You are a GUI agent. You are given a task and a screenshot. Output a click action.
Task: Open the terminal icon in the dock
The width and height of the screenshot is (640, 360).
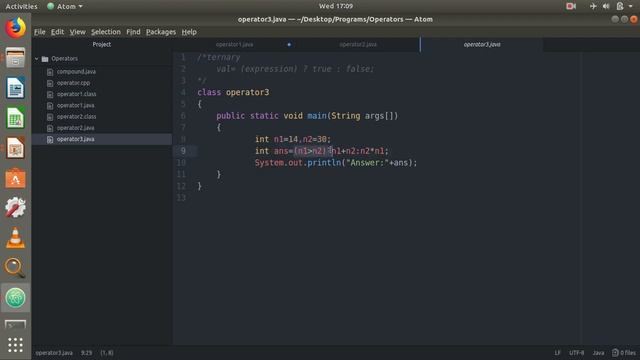15,324
